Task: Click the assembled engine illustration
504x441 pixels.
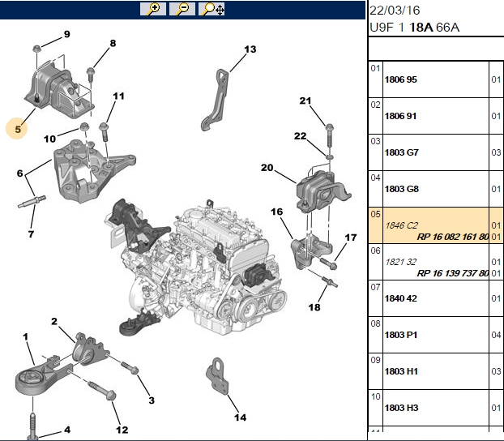Action: tap(196, 267)
